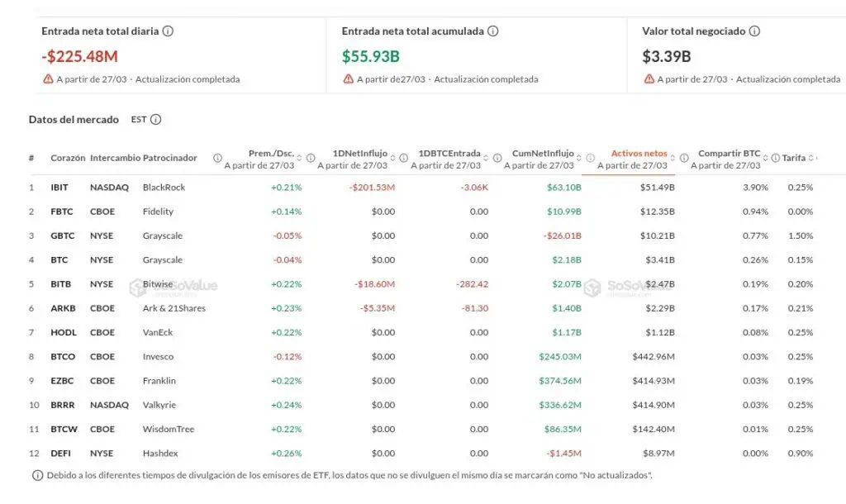Click info icon beside Entrada neta total acumulada

492,31
